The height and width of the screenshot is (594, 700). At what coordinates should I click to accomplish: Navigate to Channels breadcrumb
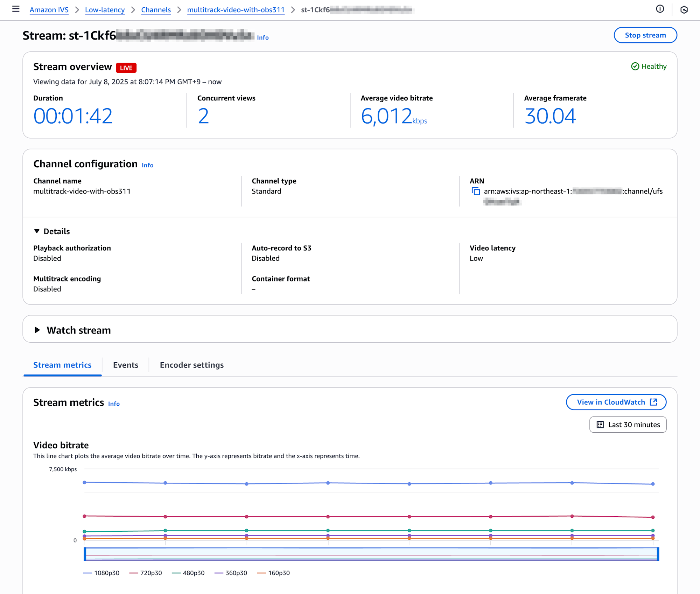[156, 10]
